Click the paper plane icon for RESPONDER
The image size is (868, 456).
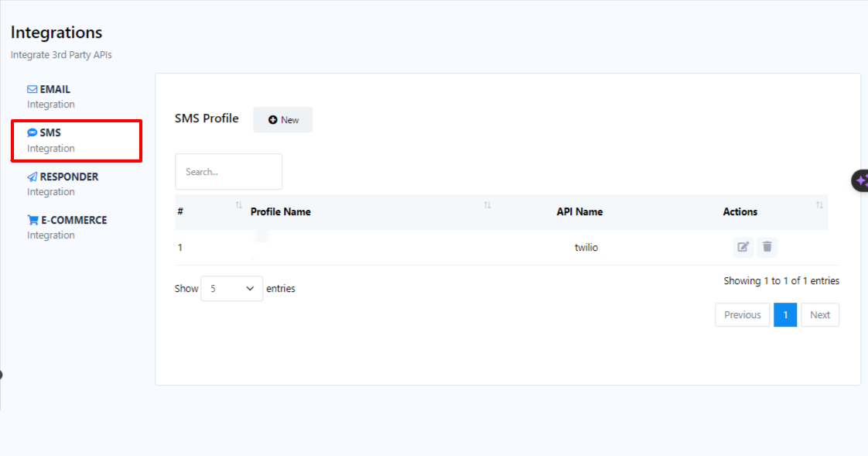(x=32, y=177)
